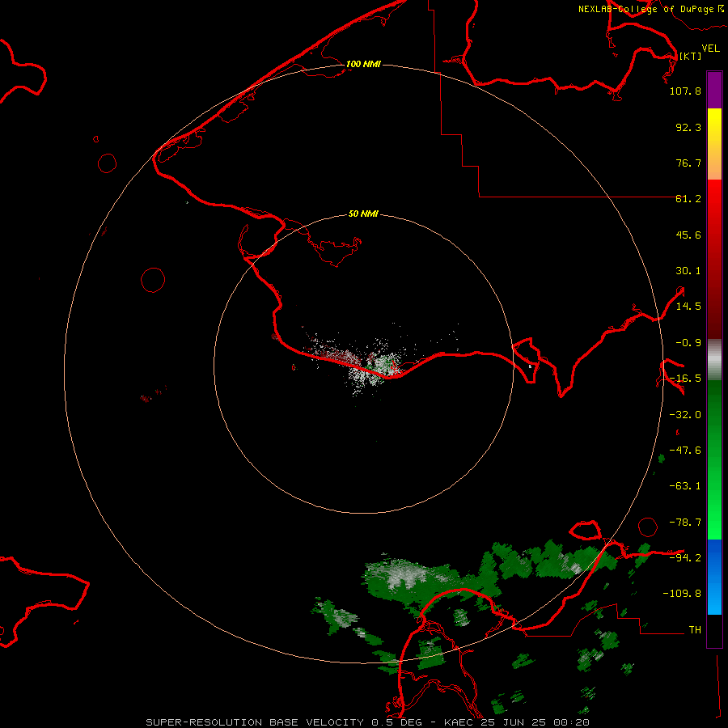Viewport: 728px width, 728px height.
Task: Click the gray near-zero segment of the color bar
Action: click(x=714, y=360)
